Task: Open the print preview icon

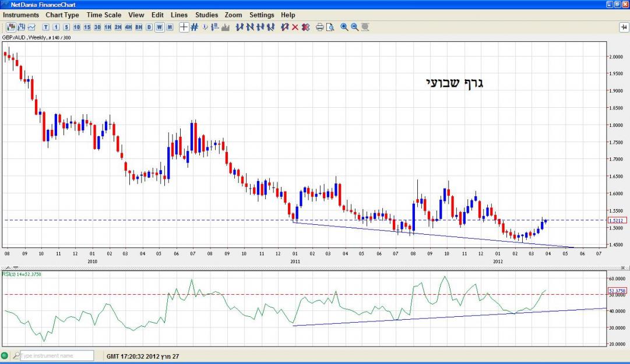Action: coord(330,27)
